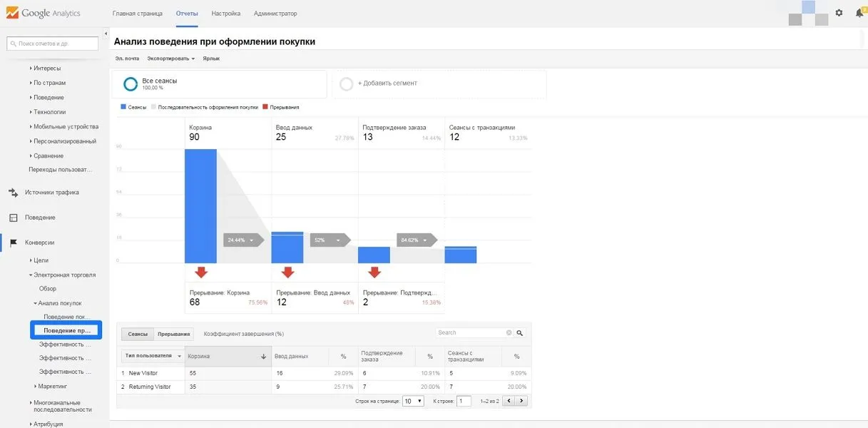This screenshot has height=428, width=868.
Task: Expand the Сравнение sidebar item
Action: 46,156
